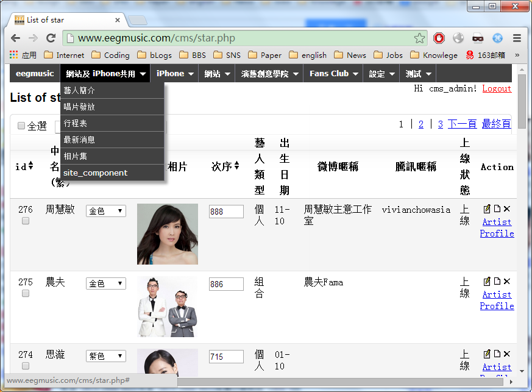Viewport: 532px width, 392px height.
Task: Open a new browser tab
Action: (137, 20)
